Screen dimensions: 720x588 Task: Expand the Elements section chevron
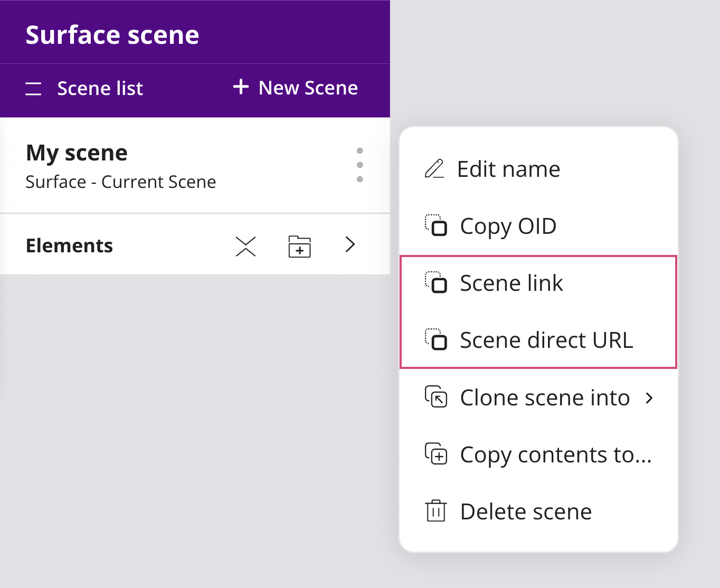[x=350, y=244]
